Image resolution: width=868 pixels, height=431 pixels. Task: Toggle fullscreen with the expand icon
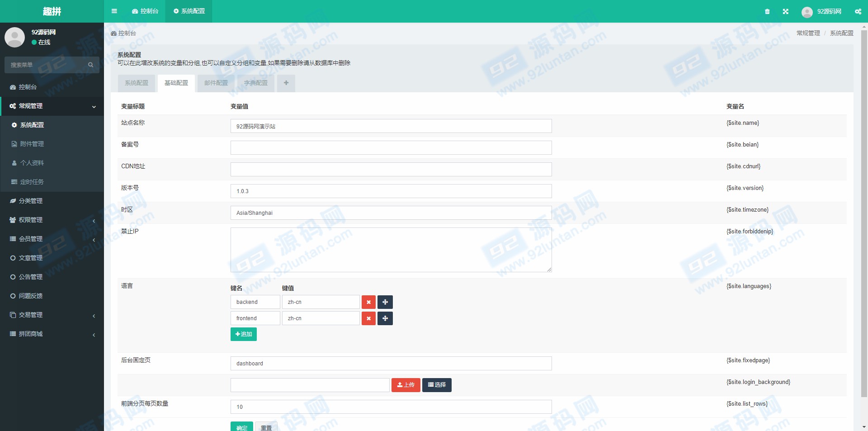[x=786, y=12]
